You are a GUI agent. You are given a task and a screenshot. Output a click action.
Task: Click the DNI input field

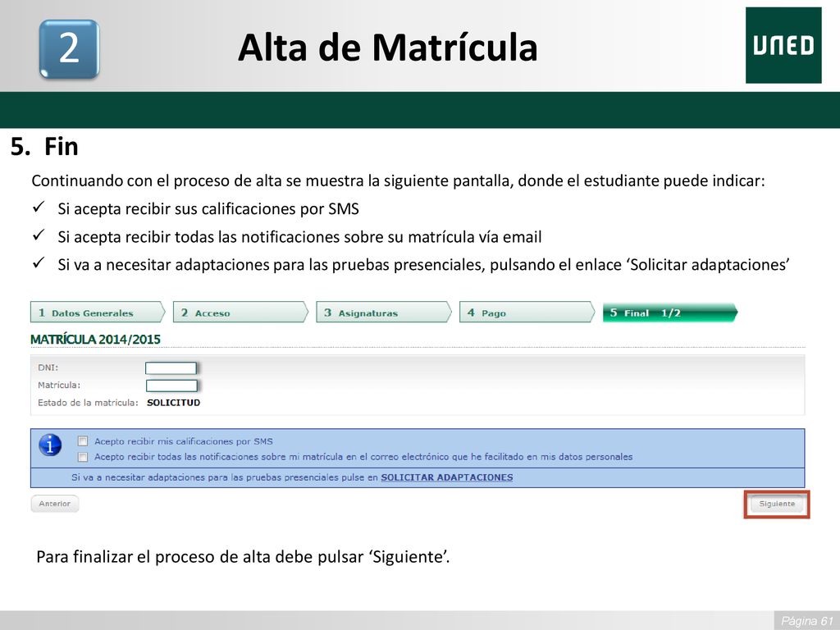[x=171, y=368]
